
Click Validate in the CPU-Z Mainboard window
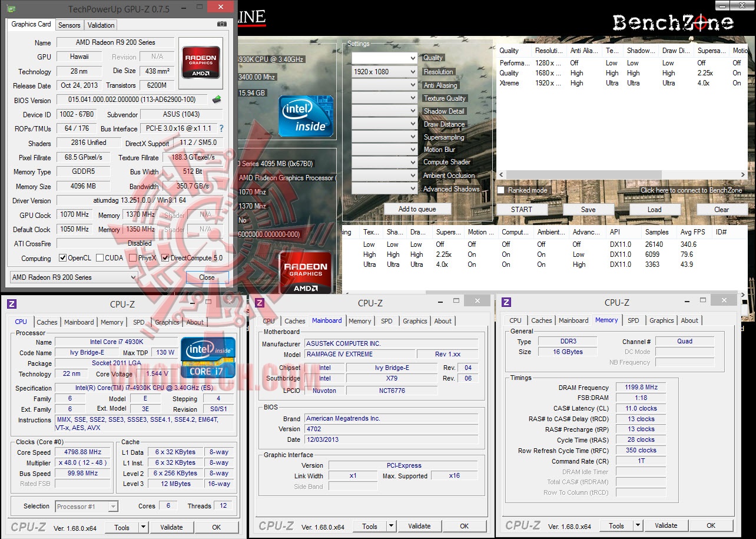pos(419,526)
